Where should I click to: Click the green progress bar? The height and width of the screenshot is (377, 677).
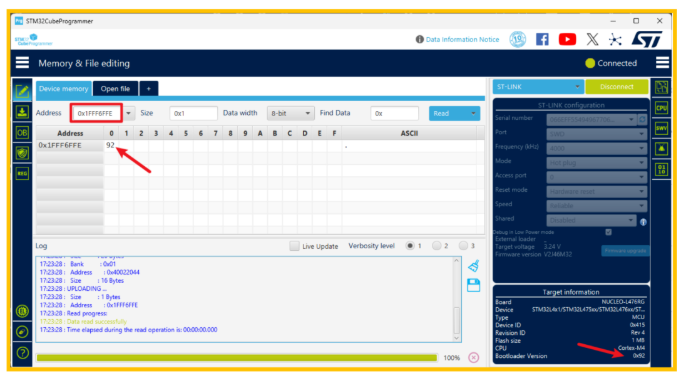click(237, 358)
